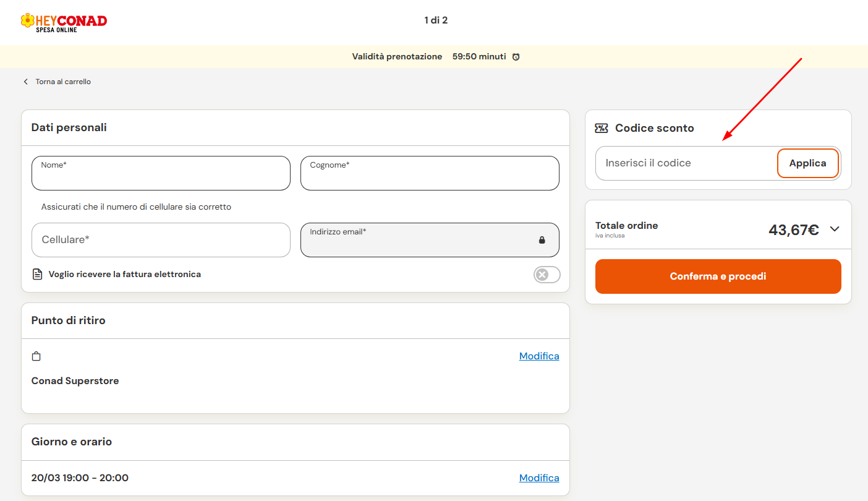
Task: Click the alarm clock icon beside the timer
Action: [x=516, y=57]
